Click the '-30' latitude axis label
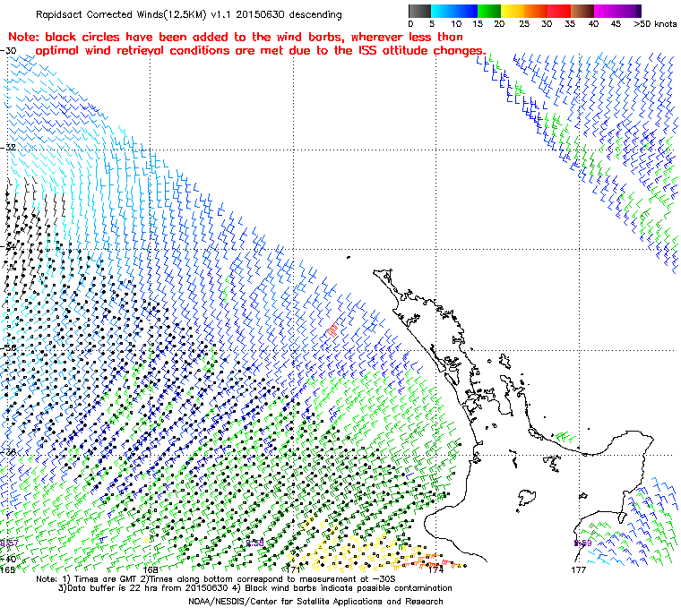 pyautogui.click(x=9, y=50)
